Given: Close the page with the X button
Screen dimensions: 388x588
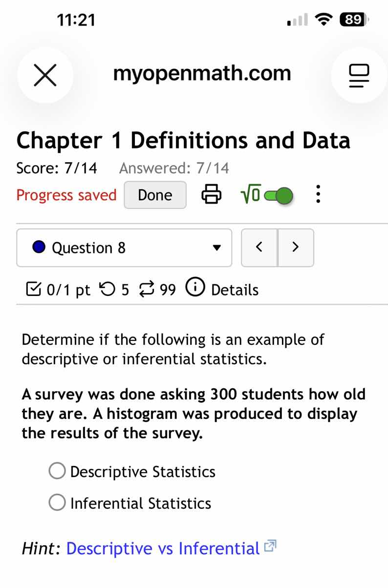Looking at the screenshot, I should [45, 75].
